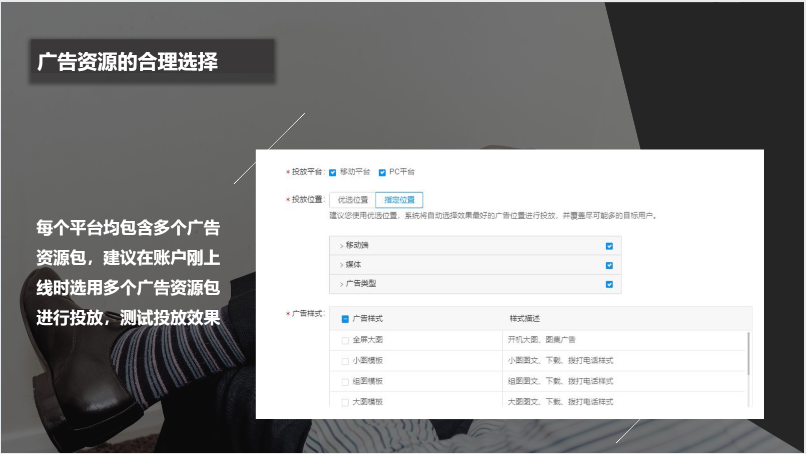
Task: Click the paragraph starting 每个平台均包含
Action: pos(128,273)
